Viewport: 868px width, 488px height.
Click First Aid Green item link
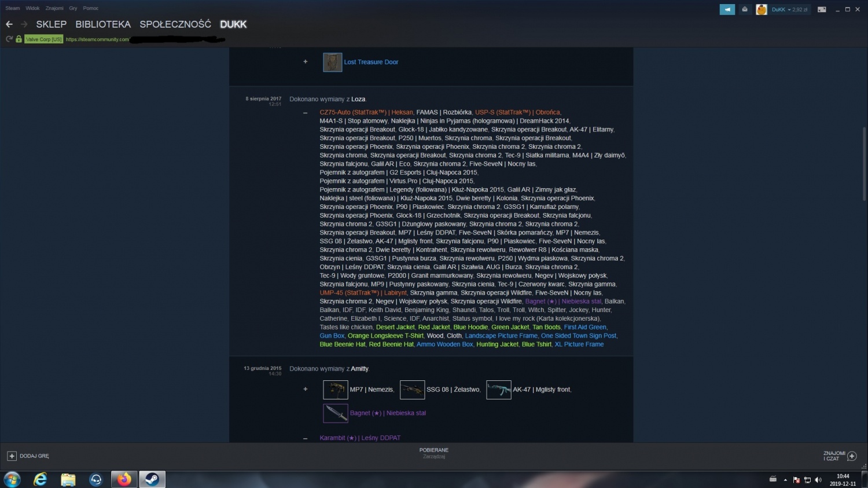point(585,327)
